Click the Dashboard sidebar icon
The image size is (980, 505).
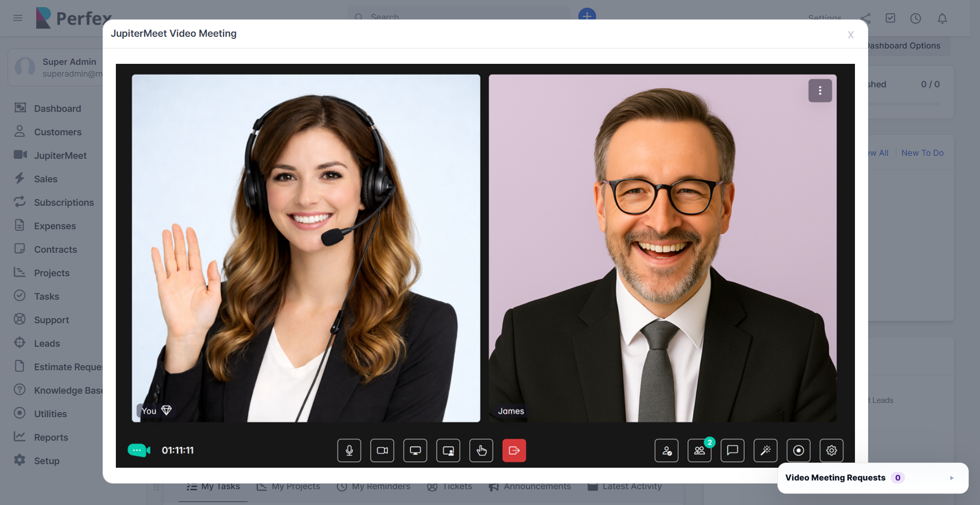(20, 108)
